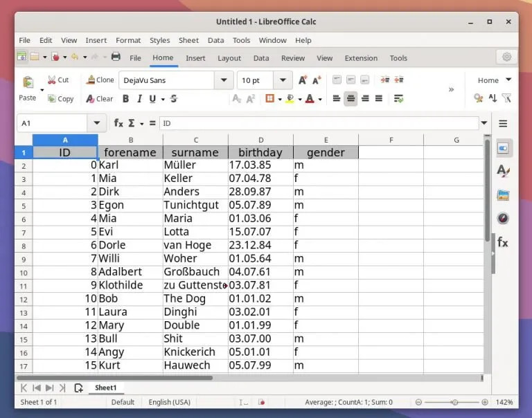Click the Sum sigma icon

[132, 123]
